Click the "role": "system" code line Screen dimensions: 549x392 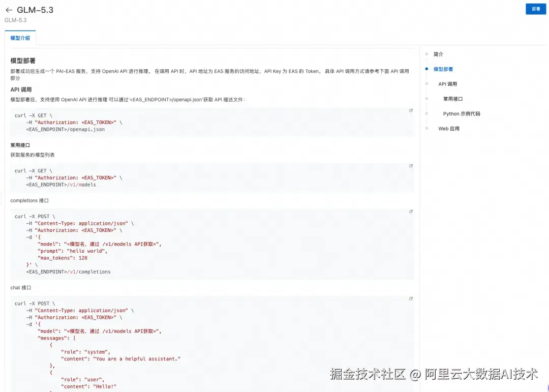click(x=85, y=352)
